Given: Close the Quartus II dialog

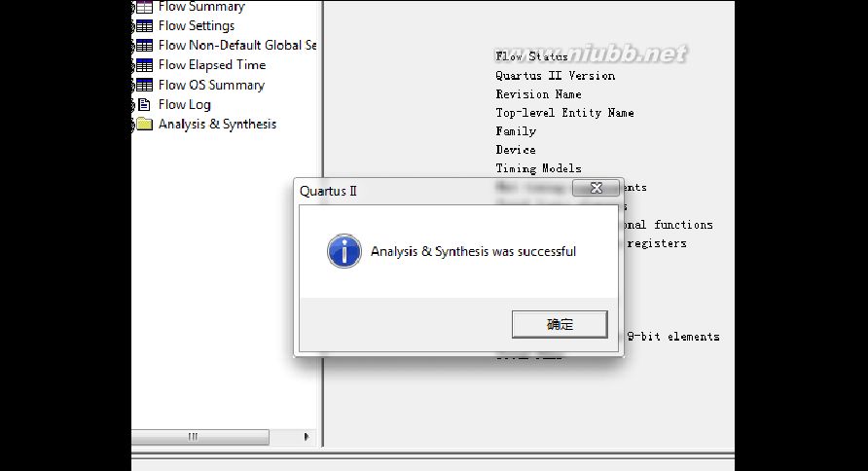Looking at the screenshot, I should [x=596, y=188].
